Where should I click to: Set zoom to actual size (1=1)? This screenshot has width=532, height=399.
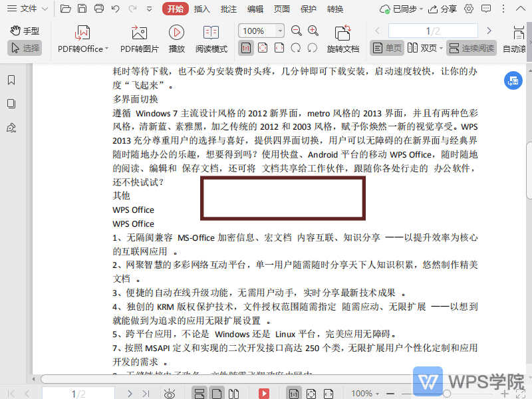point(246,48)
